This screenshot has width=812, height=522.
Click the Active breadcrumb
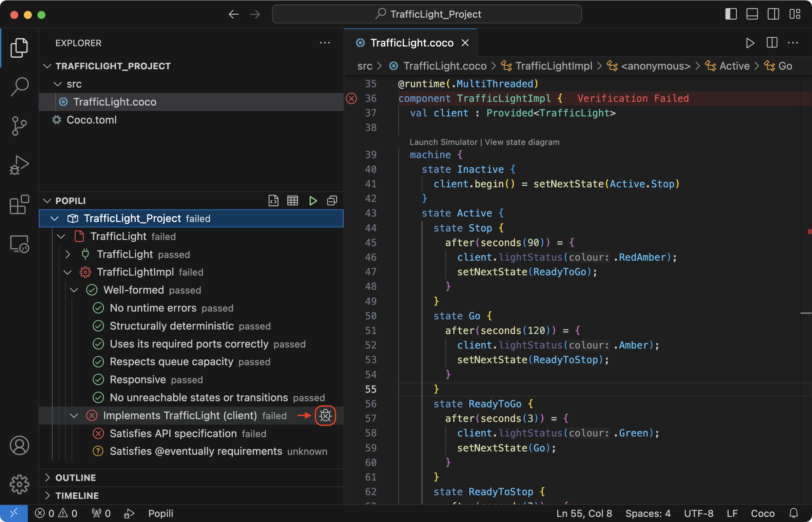734,66
